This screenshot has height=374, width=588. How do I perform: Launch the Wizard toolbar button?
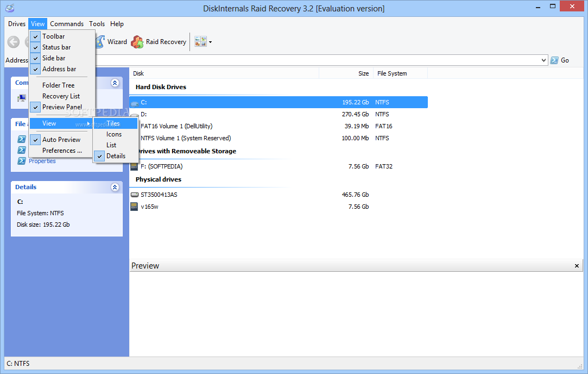[111, 42]
